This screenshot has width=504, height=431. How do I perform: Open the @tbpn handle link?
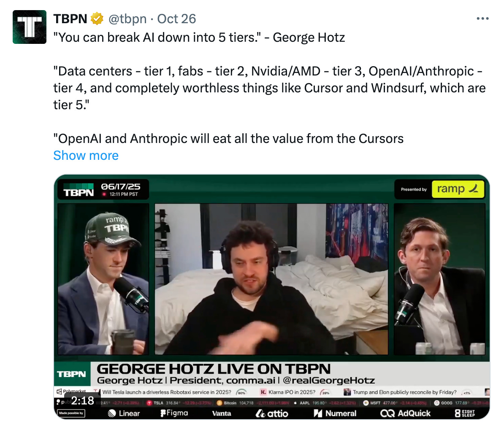[x=127, y=19]
